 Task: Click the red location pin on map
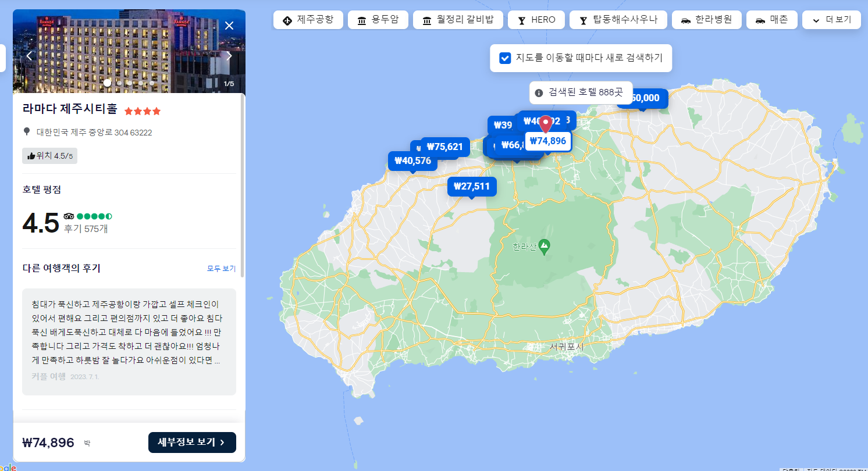pyautogui.click(x=546, y=124)
